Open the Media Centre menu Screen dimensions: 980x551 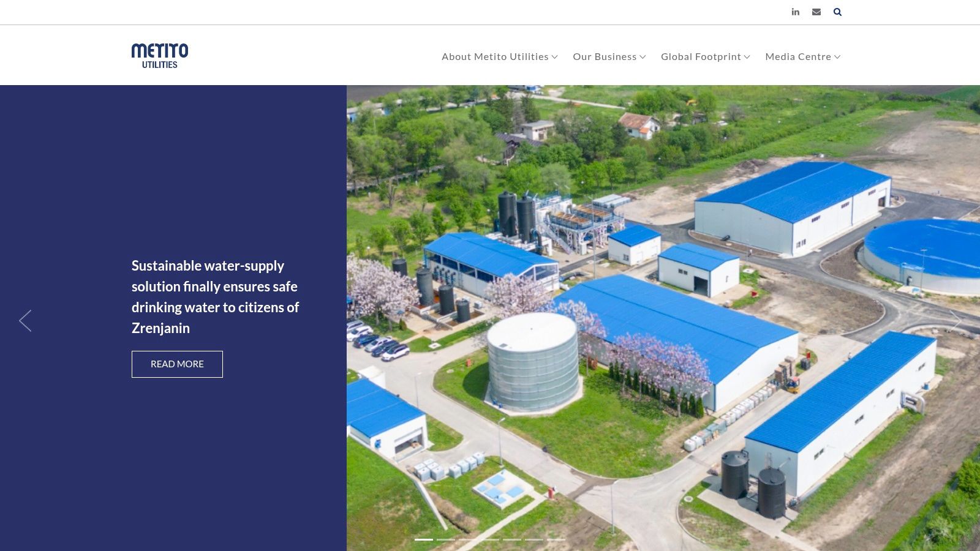pyautogui.click(x=802, y=57)
